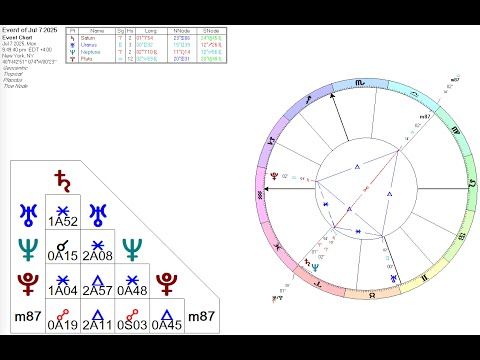
Task: Click the red opposition symbol in the wheel center
Action: click(366, 189)
